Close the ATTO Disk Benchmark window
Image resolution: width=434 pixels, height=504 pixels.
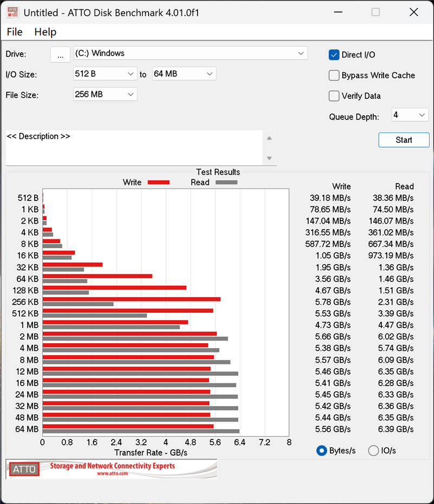(x=414, y=12)
